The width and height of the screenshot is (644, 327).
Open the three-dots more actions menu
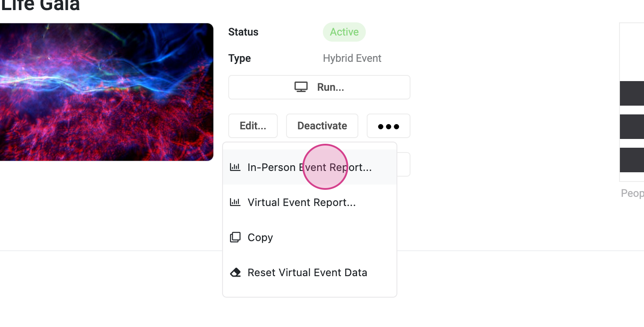(388, 126)
